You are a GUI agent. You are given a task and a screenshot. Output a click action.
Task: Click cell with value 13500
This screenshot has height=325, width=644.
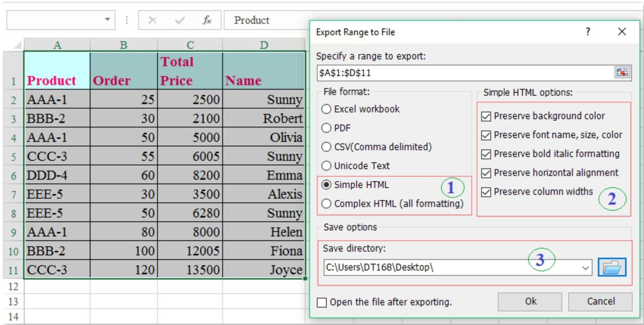[190, 270]
